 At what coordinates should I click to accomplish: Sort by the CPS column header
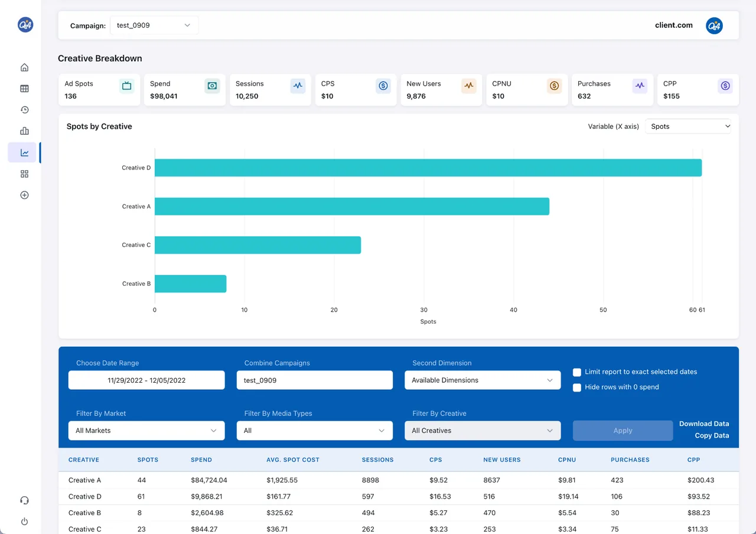436,460
